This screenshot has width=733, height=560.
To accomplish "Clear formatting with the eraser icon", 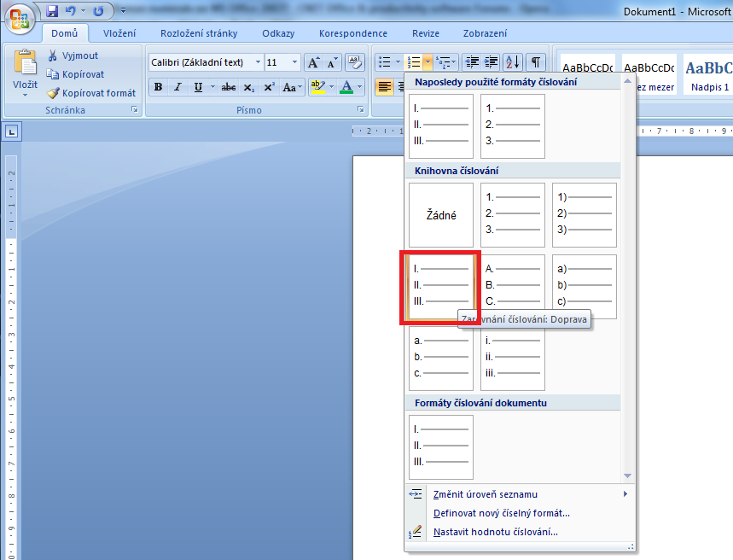I will (355, 62).
